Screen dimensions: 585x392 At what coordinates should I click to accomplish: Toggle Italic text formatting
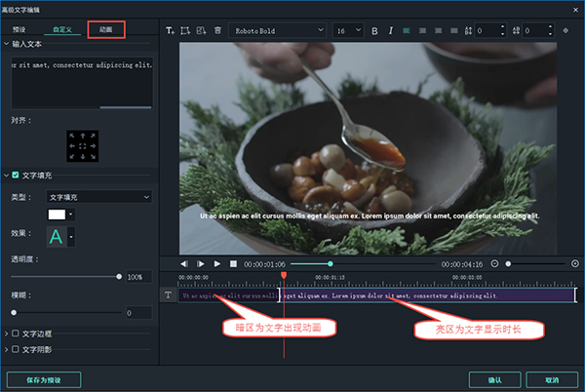coord(390,30)
